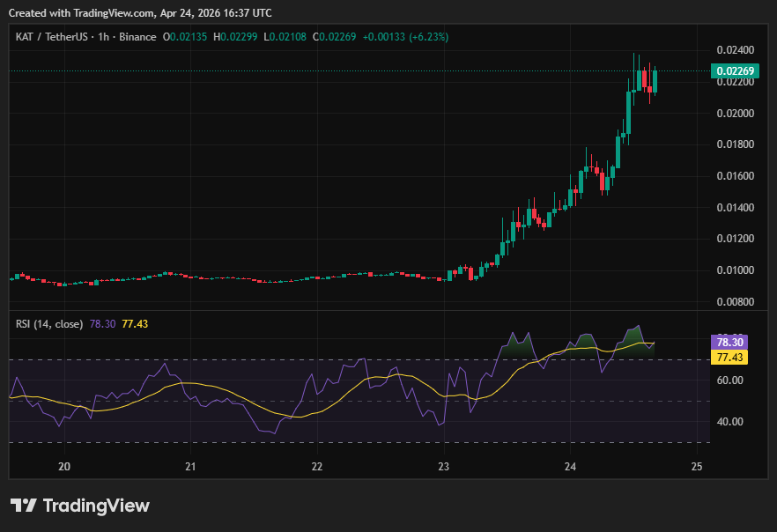
Task: Click the 0.02400 price axis label
Action: (x=734, y=50)
